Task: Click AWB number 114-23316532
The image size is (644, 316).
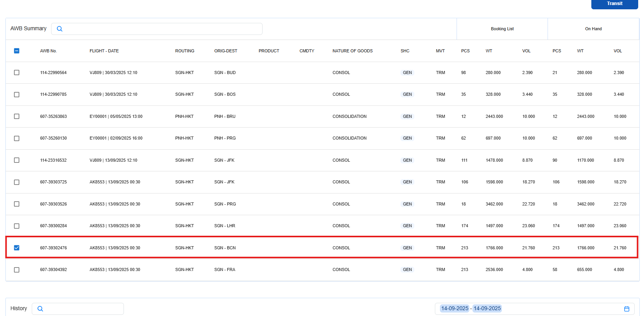Action: click(53, 160)
